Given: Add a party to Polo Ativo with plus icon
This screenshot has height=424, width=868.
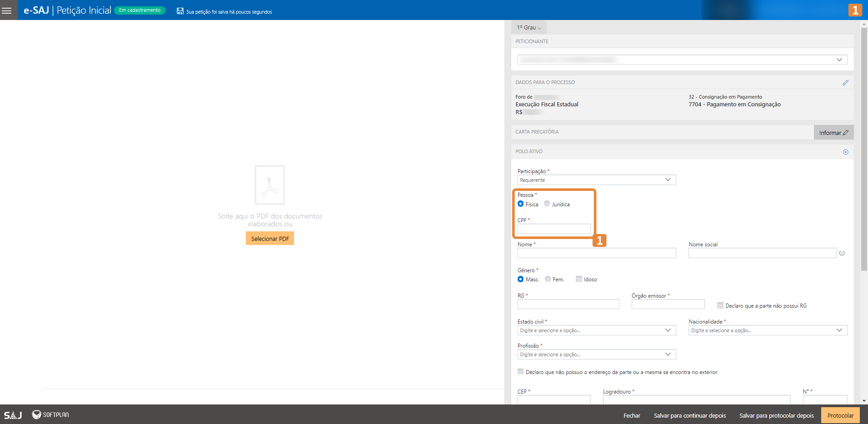Looking at the screenshot, I should pos(845,152).
